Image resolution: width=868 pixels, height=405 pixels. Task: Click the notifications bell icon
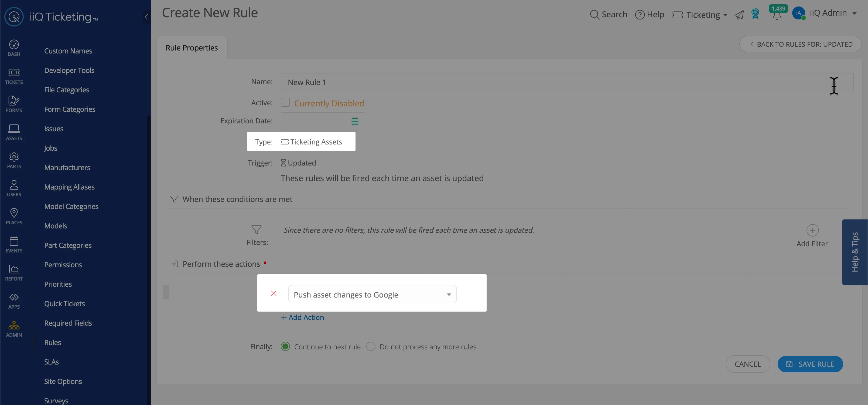click(777, 16)
